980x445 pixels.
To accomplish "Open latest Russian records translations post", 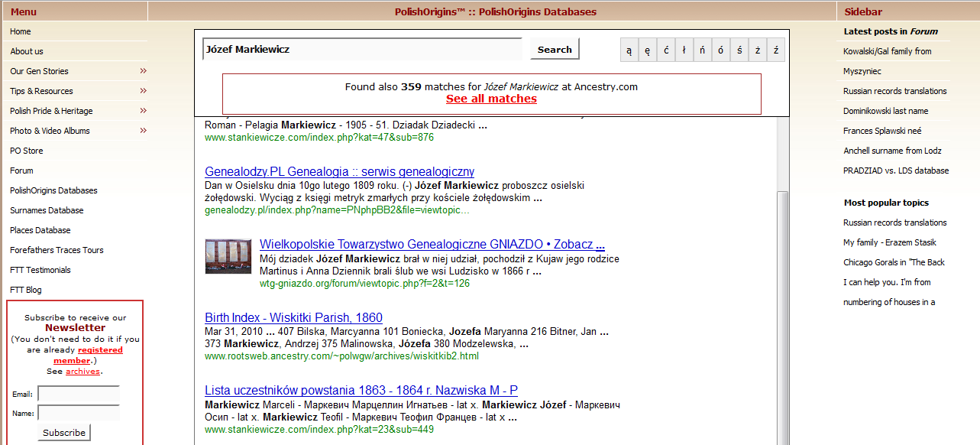I will 895,91.
